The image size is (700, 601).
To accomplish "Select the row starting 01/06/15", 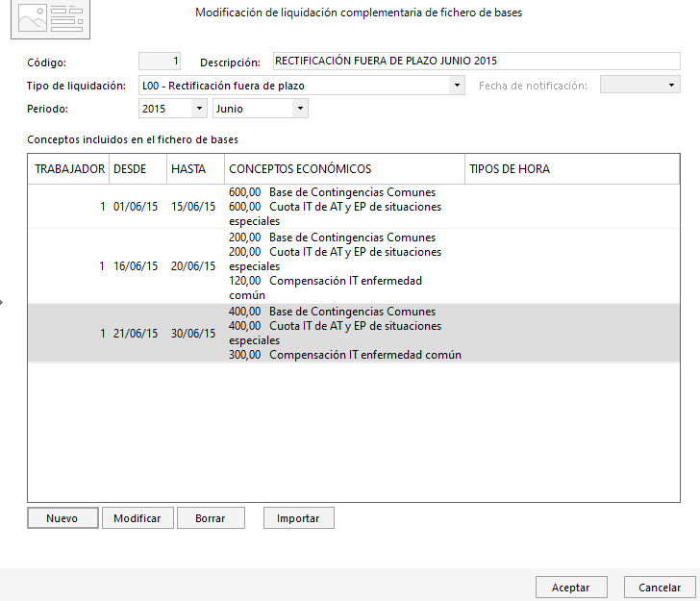I will 354,207.
